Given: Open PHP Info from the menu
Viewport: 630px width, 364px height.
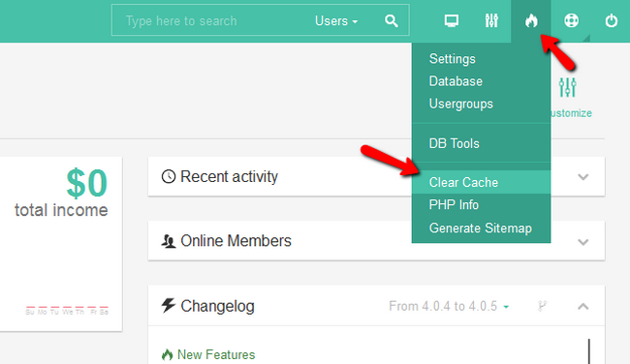Looking at the screenshot, I should tap(482, 204).
